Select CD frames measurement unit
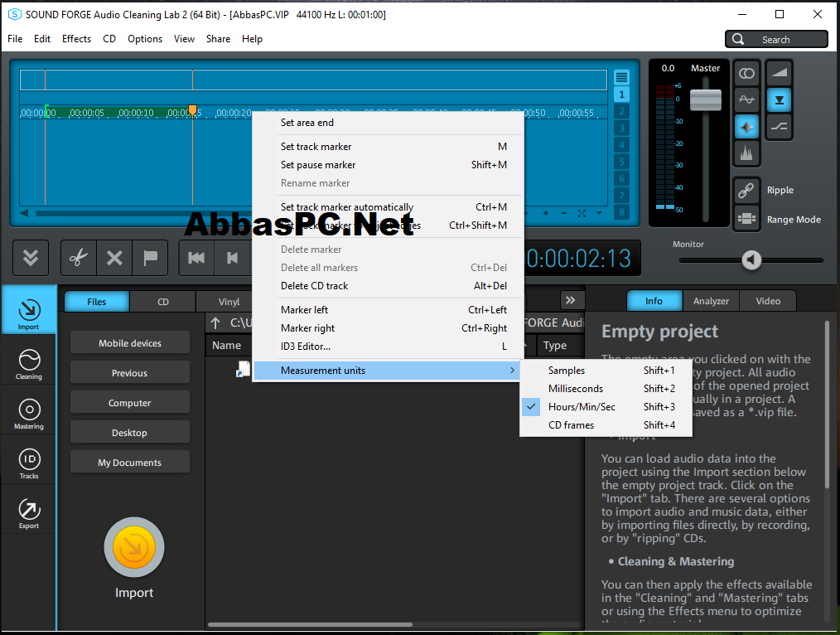 click(606, 425)
